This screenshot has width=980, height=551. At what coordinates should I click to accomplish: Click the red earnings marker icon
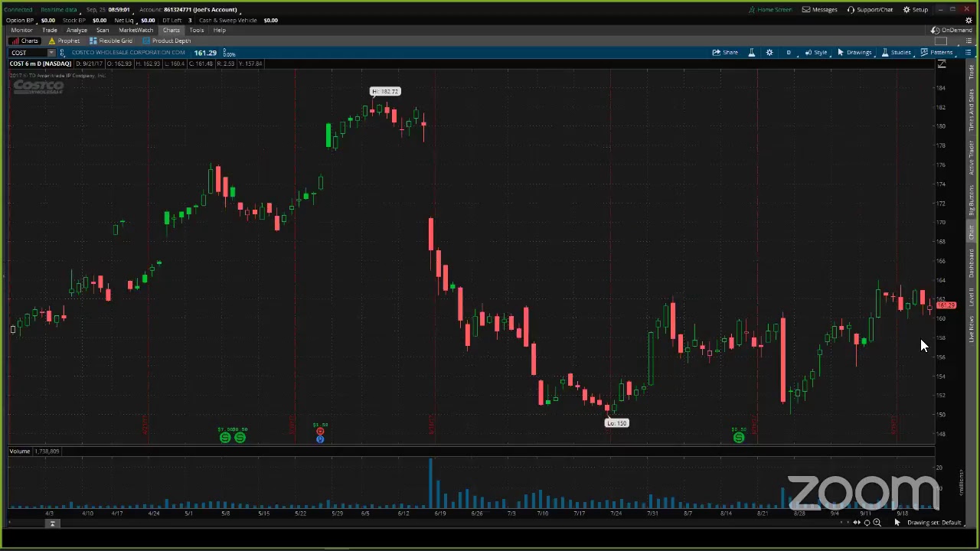click(320, 432)
